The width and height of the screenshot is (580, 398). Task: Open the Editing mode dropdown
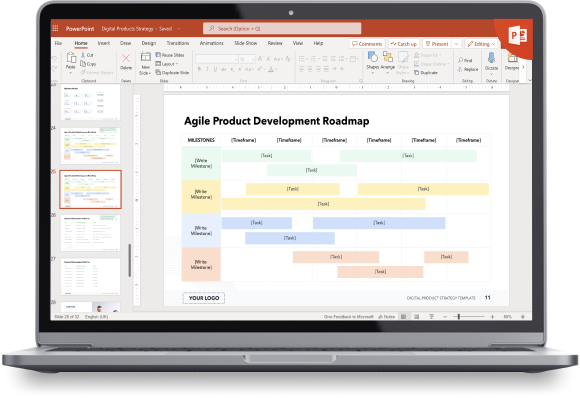pos(481,44)
